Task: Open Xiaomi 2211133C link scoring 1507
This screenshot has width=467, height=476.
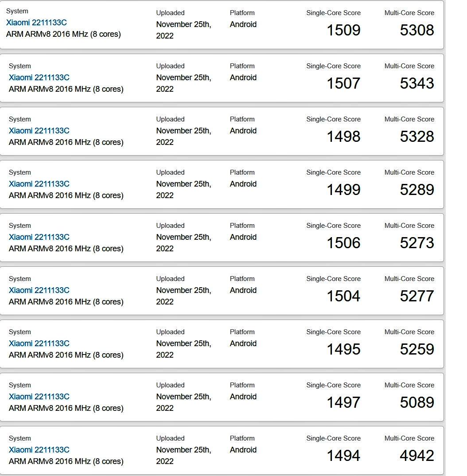Action: click(x=39, y=78)
